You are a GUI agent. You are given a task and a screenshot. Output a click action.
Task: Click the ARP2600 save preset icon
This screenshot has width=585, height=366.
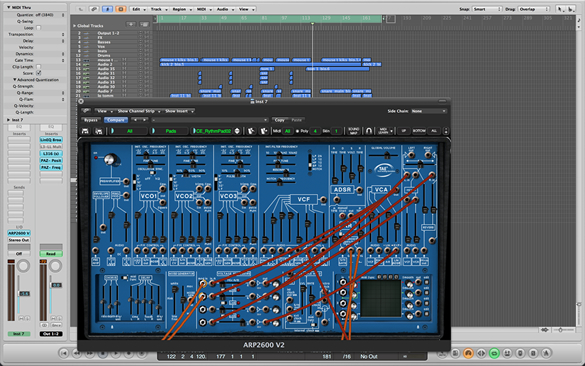(98, 131)
